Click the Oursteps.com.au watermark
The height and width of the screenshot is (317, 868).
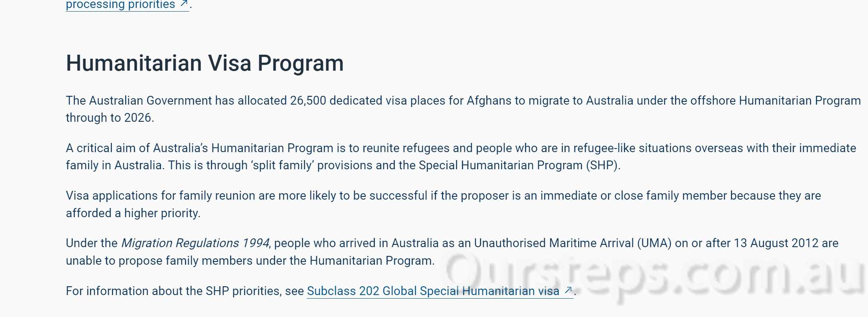(654, 275)
